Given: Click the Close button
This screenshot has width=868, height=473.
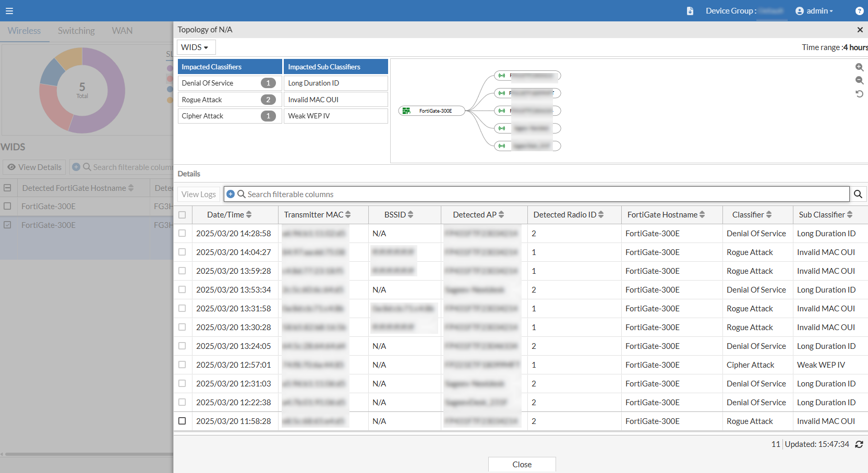Looking at the screenshot, I should pos(522,464).
